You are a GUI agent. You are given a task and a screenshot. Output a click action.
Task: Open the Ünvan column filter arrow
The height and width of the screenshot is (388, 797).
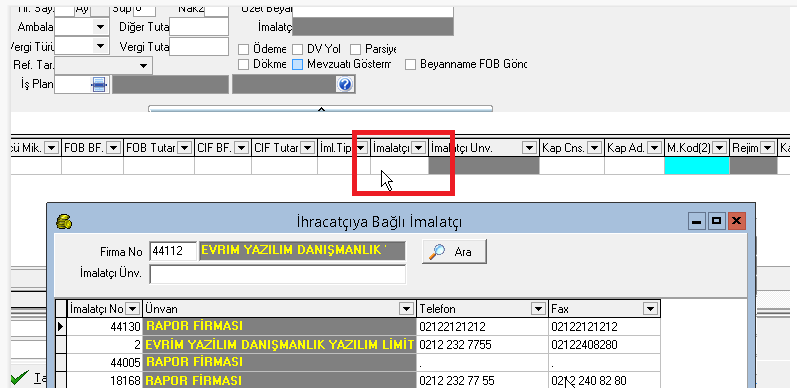406,309
